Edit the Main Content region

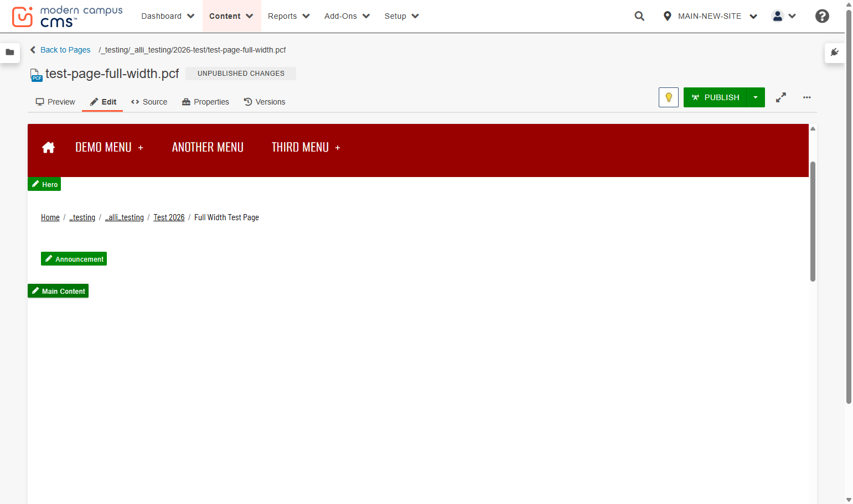[58, 291]
